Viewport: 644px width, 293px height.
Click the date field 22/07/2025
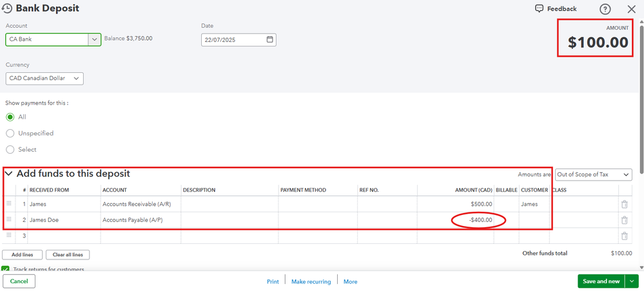tap(239, 40)
